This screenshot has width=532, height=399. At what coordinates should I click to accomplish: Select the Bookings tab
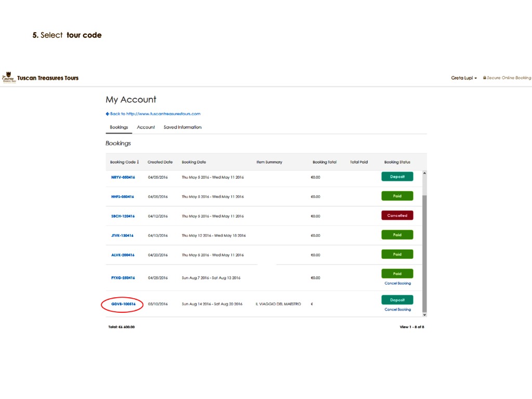click(119, 127)
